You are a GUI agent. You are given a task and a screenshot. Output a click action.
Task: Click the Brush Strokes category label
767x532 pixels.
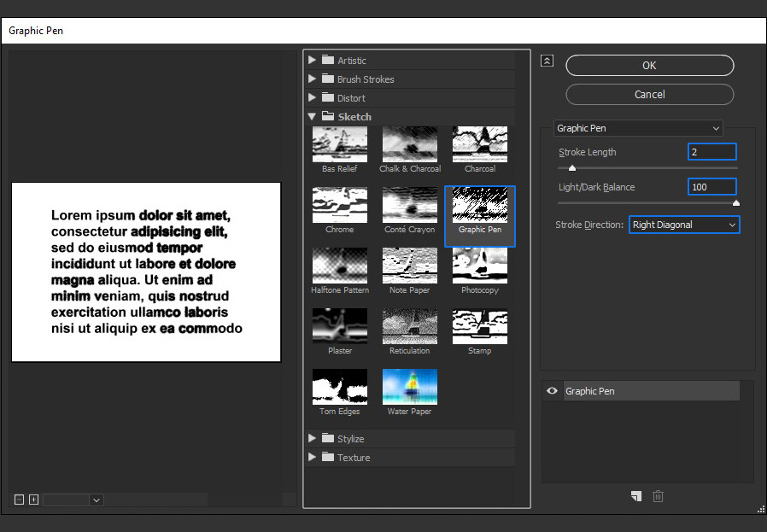366,79
